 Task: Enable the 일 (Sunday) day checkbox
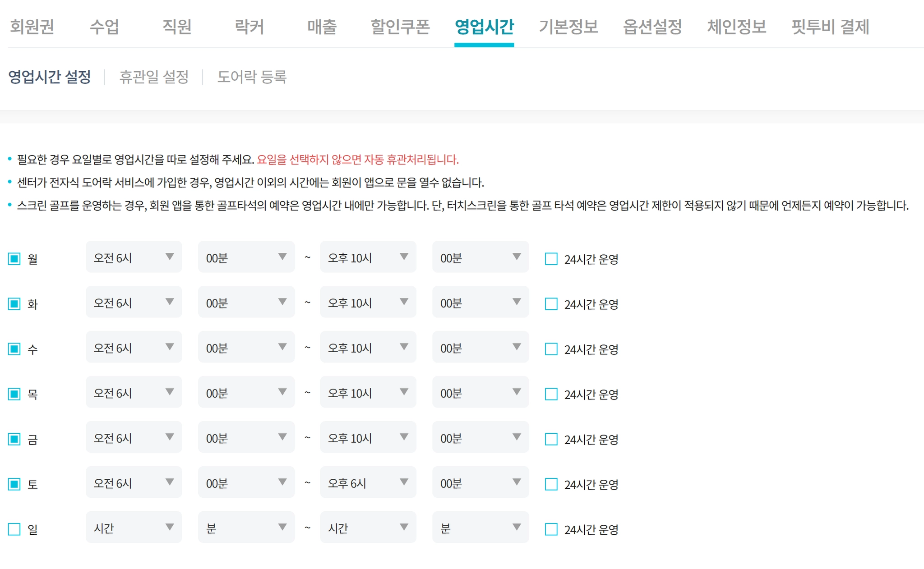[14, 529]
